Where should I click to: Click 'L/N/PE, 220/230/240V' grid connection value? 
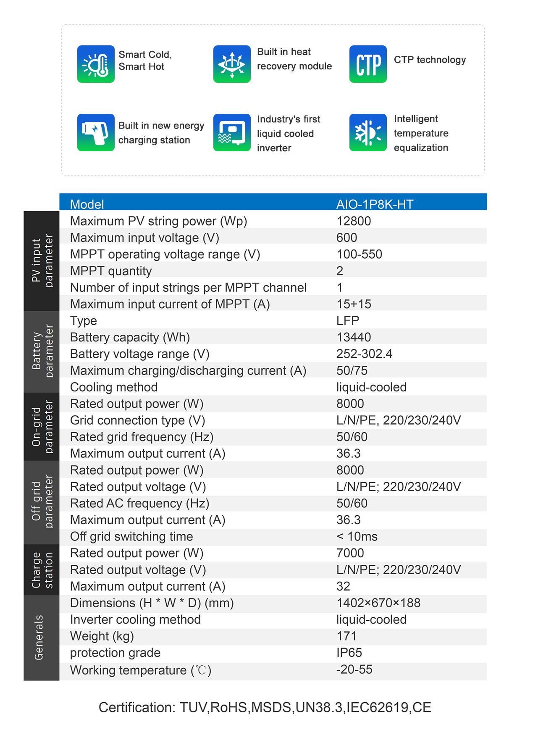point(399,420)
